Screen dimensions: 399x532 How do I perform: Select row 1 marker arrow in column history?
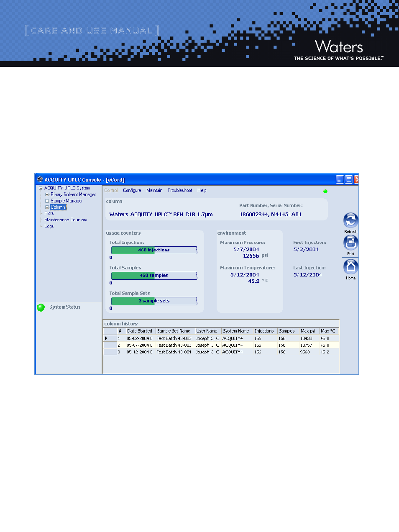click(106, 338)
